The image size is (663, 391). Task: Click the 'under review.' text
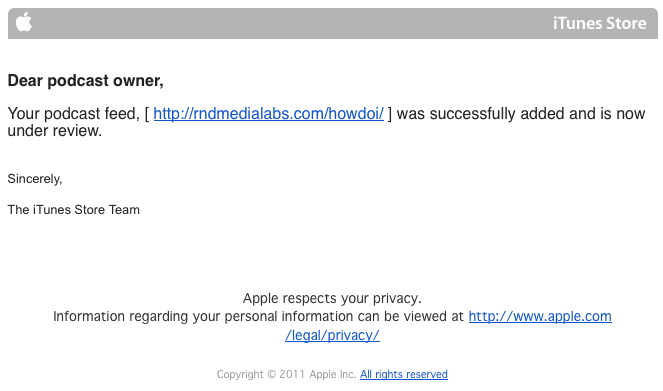tap(55, 131)
